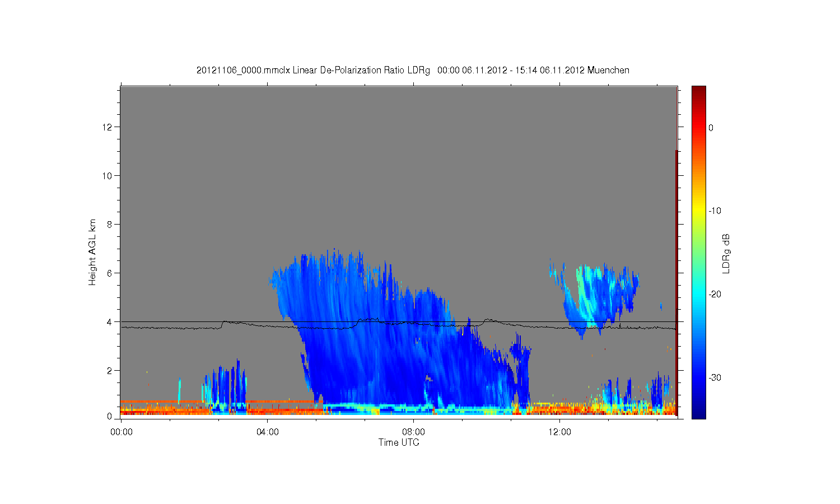Viewport: 840px width, 504px height.
Task: Click the height tick label 8
Action: [110, 225]
